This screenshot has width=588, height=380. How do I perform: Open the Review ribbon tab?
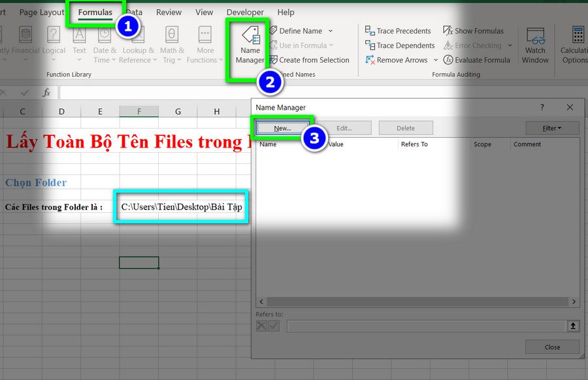coord(169,12)
